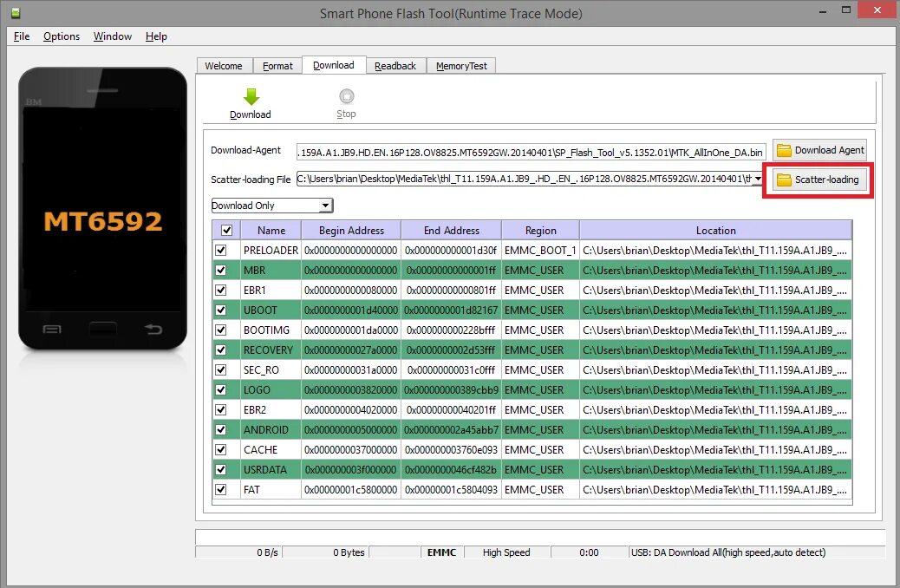This screenshot has width=900, height=588.
Task: Click the Begin Address column header
Action: (351, 231)
